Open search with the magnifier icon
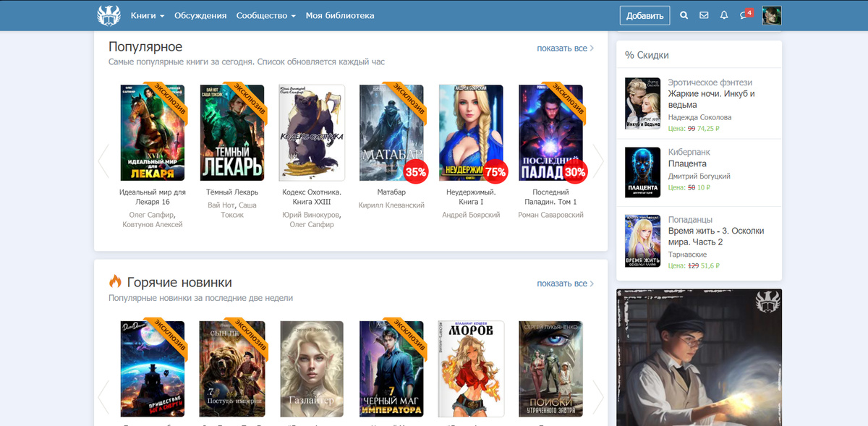The image size is (868, 426). point(684,15)
